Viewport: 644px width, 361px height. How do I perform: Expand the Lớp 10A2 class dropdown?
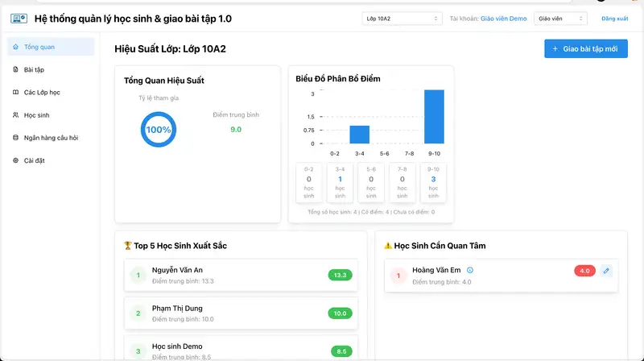(402, 19)
